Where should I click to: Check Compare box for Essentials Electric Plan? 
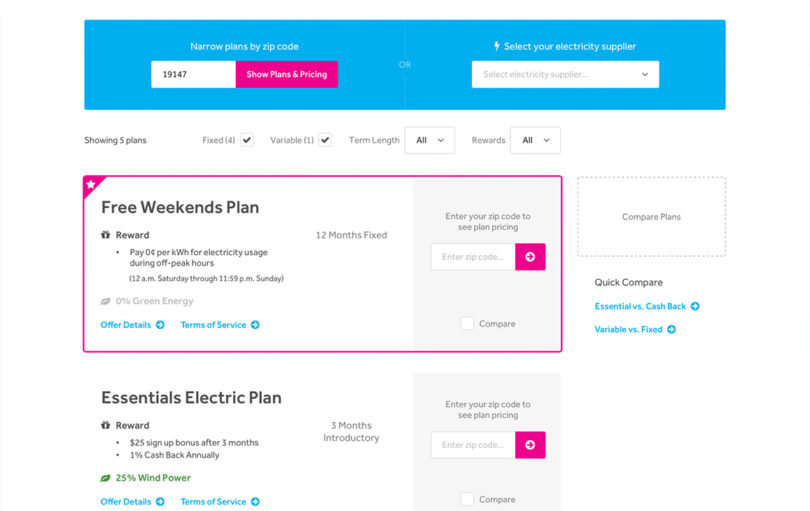point(467,500)
